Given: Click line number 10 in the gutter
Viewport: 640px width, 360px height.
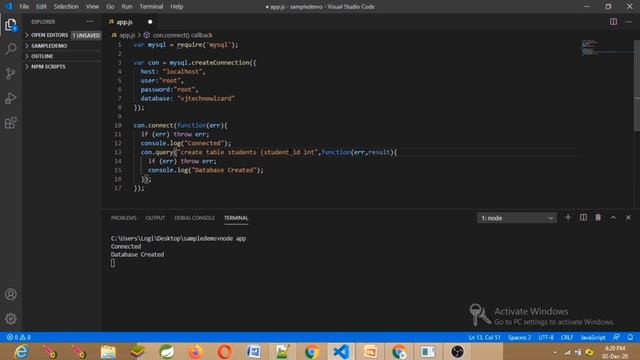Looking at the screenshot, I should (118, 125).
